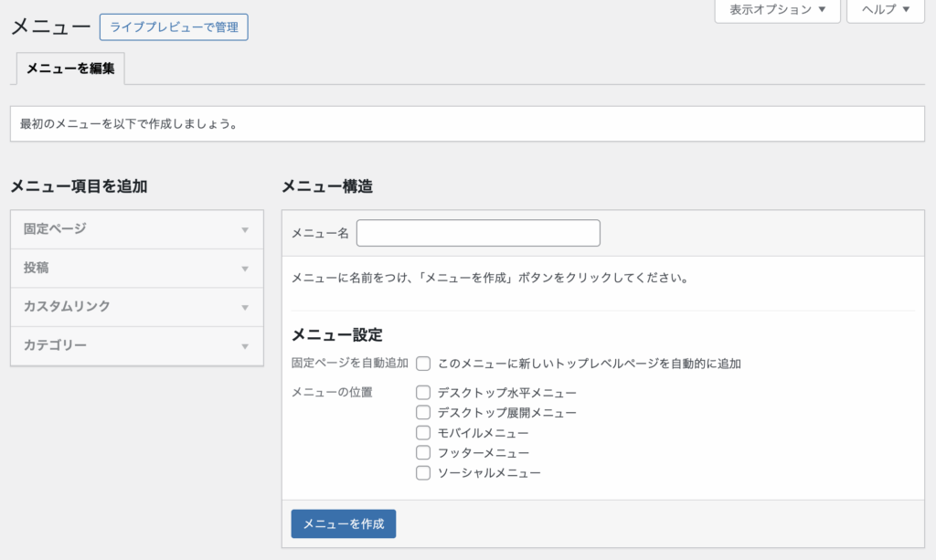Open the ヘルプ dropdown panel
This screenshot has height=560, width=936.
(886, 10)
